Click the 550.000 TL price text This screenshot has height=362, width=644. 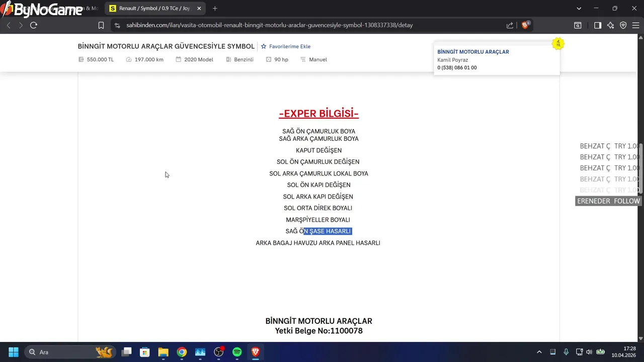coord(100,59)
